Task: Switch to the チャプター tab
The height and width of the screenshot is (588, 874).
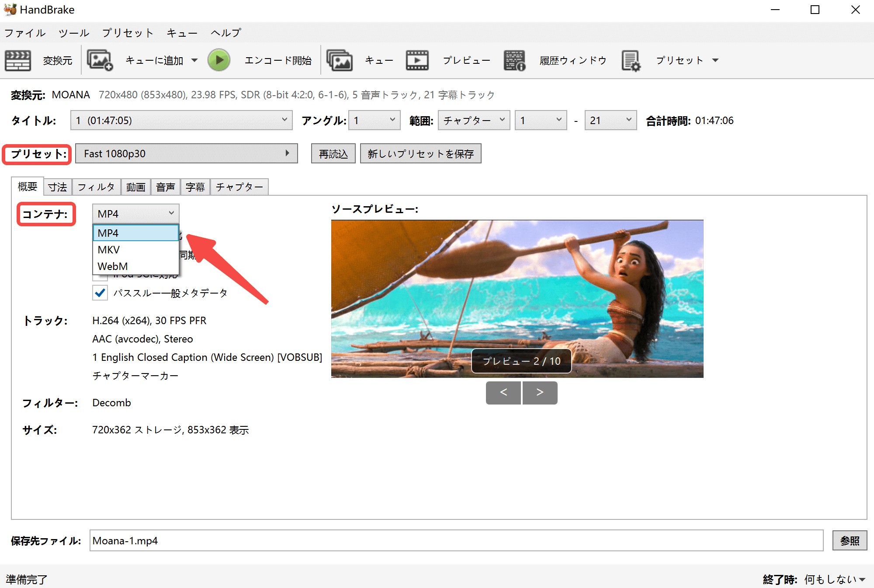Action: pyautogui.click(x=239, y=187)
